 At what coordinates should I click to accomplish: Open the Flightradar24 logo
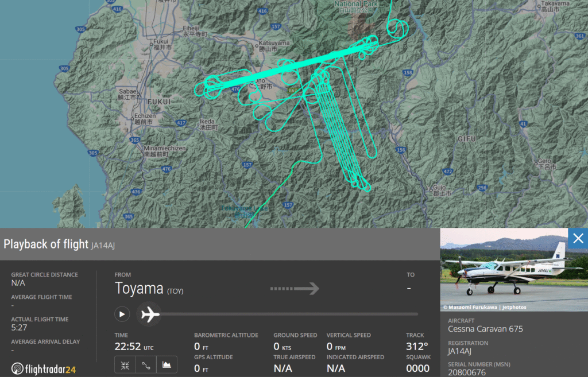(44, 369)
